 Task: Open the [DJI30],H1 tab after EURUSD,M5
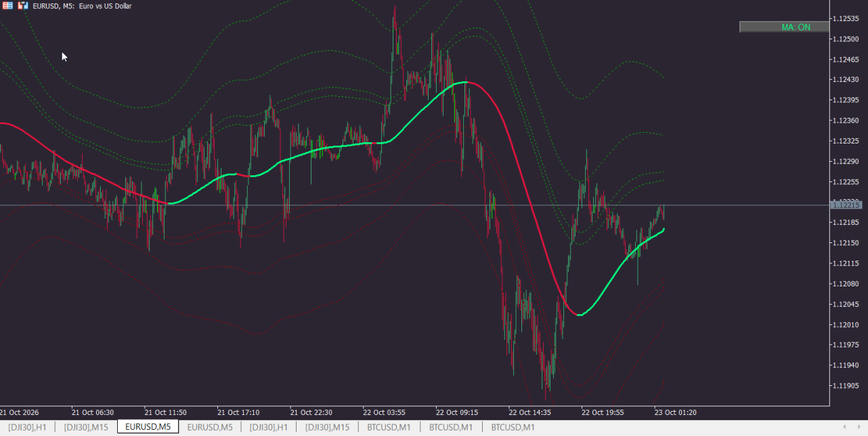(269, 427)
